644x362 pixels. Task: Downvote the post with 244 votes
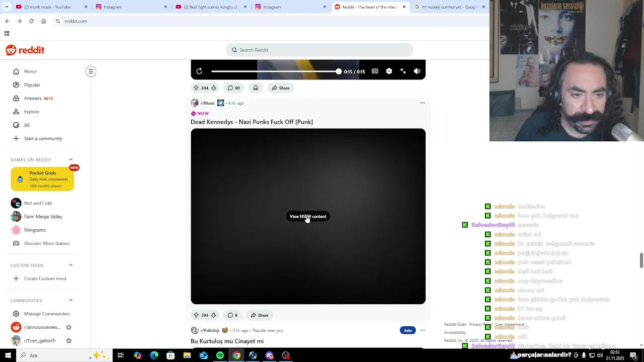click(x=213, y=88)
